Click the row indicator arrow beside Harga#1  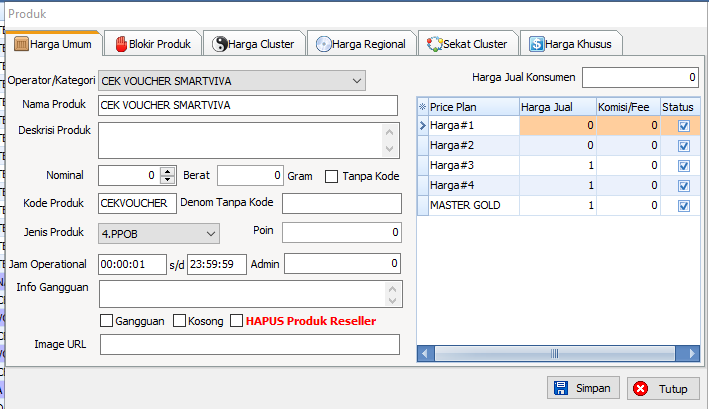point(423,125)
